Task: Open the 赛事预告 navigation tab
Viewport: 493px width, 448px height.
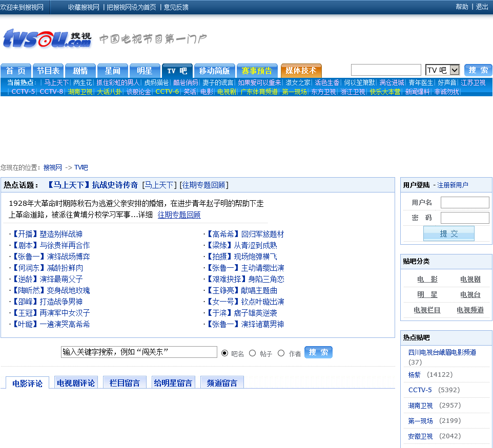Action: tap(257, 71)
